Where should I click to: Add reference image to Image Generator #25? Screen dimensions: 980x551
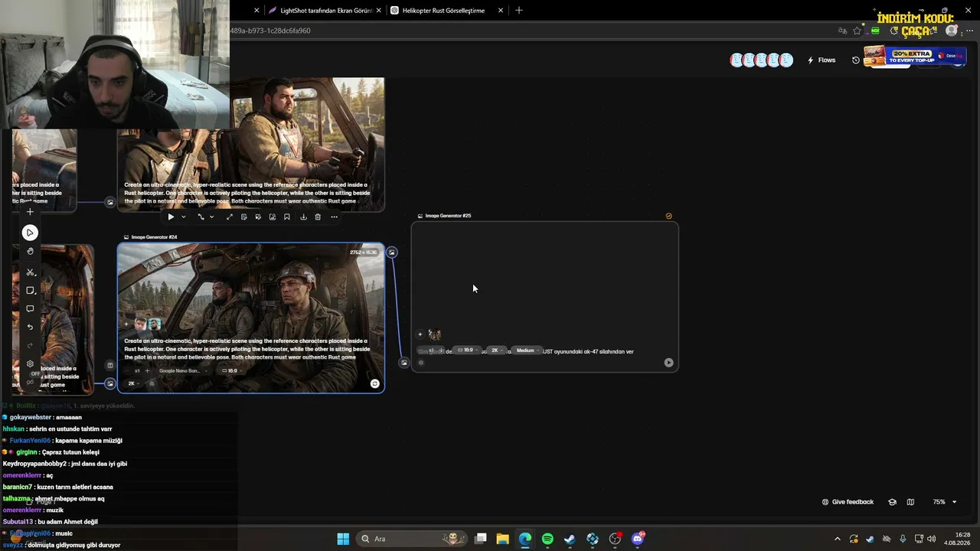click(420, 334)
